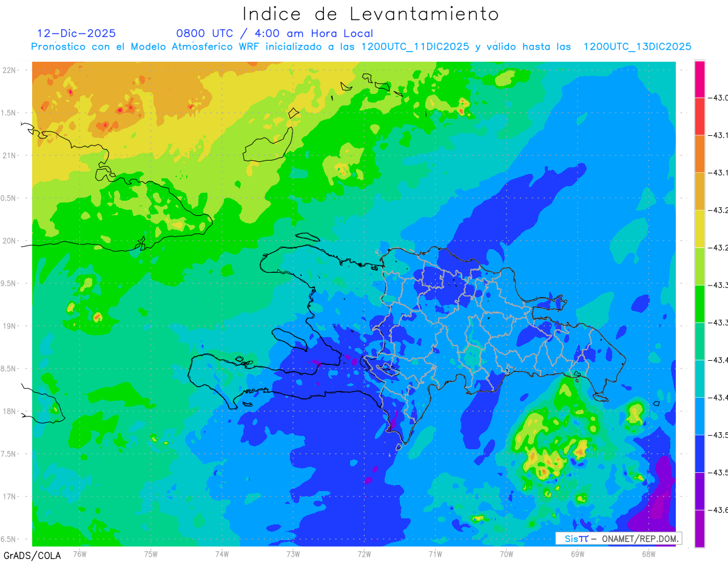Click the royal blue swatch in the color bar
This screenshot has width=728, height=562.
pyautogui.click(x=699, y=453)
